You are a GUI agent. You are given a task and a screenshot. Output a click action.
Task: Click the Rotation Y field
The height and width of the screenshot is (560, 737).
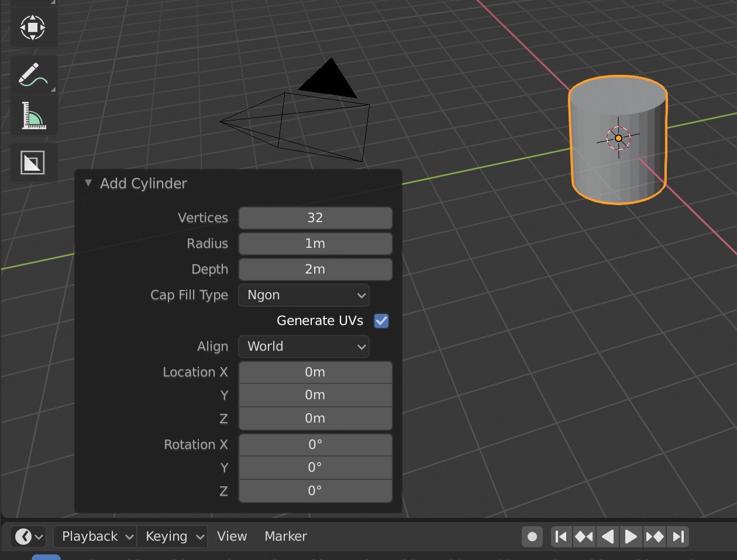(315, 468)
